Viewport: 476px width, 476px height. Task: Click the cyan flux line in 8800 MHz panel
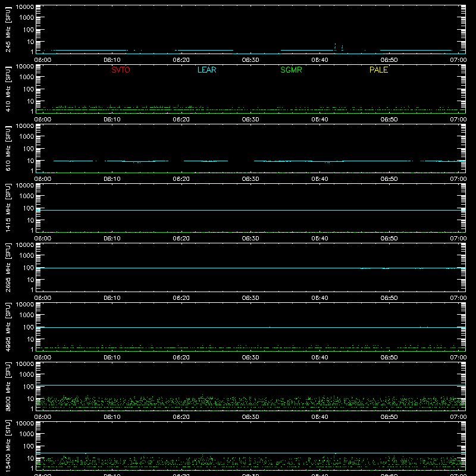pos(250,385)
